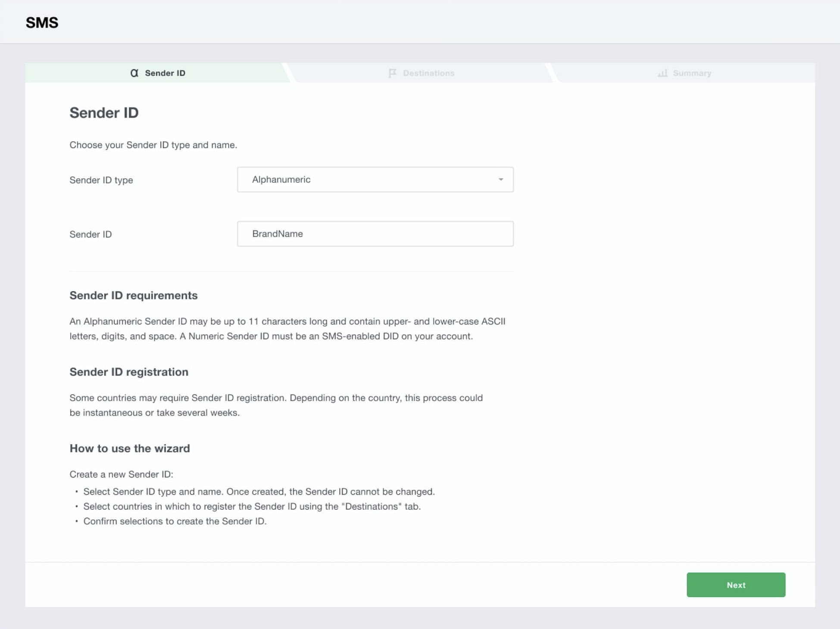Click the 'Create a new Sender ID:' text
Screen dimensions: 840x629
(121, 474)
